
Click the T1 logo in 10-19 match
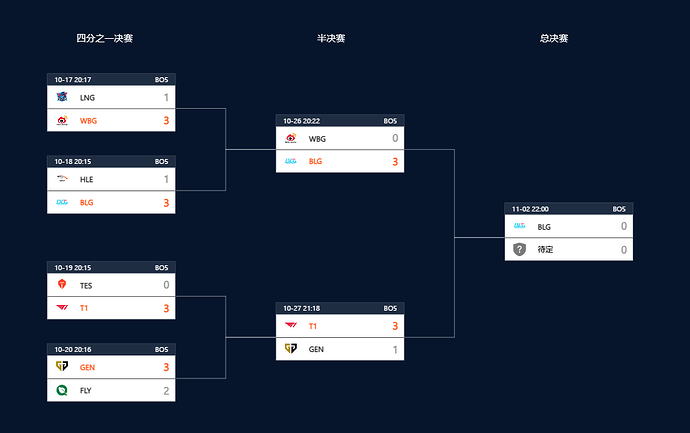point(62,308)
